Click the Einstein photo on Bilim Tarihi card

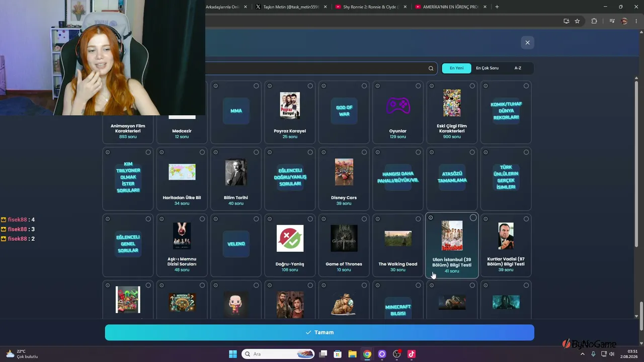point(236,172)
